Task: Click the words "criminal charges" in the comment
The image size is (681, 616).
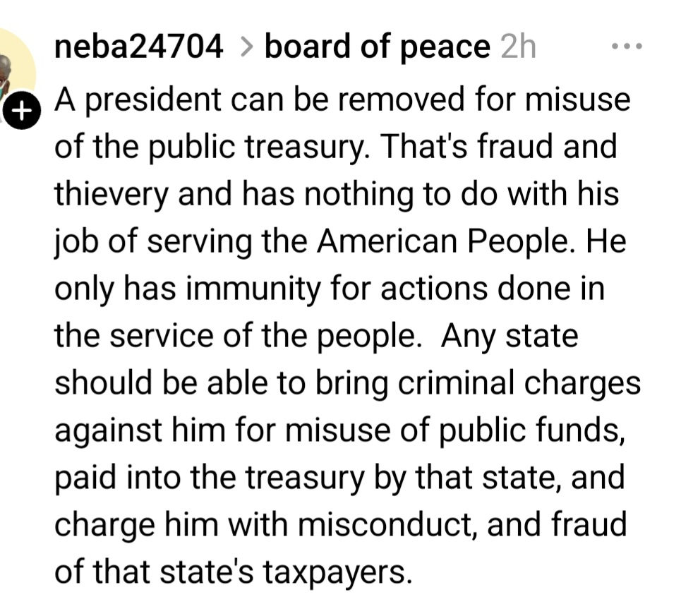Action: click(519, 382)
